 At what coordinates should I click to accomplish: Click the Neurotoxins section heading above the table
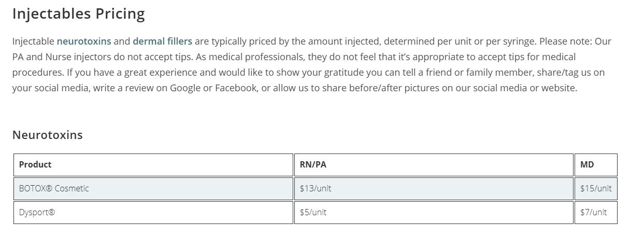click(x=47, y=135)
